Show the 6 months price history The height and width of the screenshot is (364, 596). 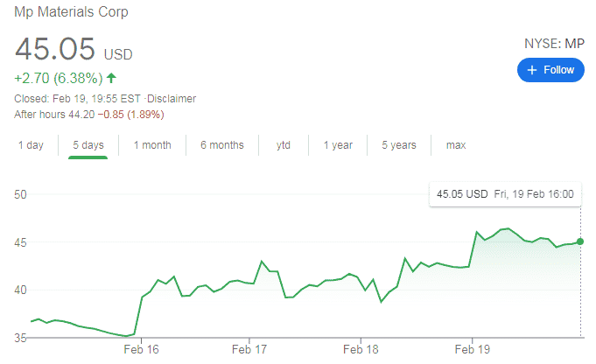click(x=221, y=145)
